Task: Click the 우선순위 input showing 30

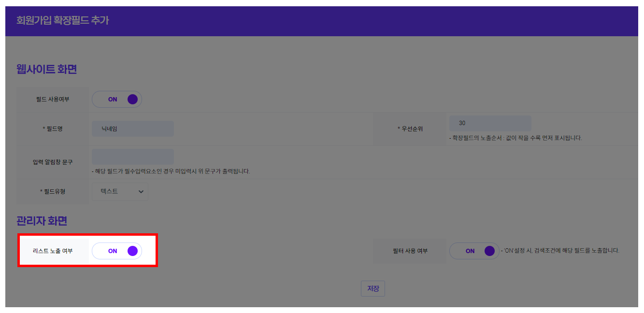Action: [x=490, y=123]
